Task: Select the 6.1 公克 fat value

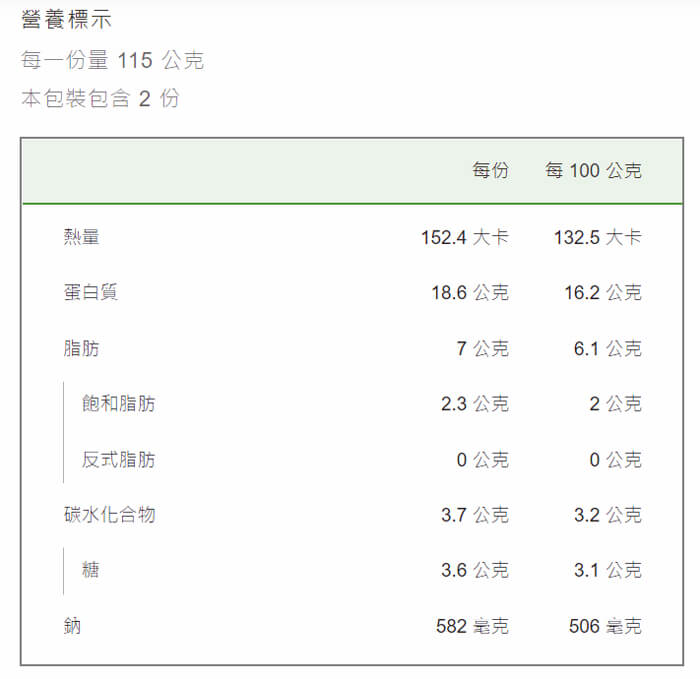Action: pyautogui.click(x=608, y=348)
